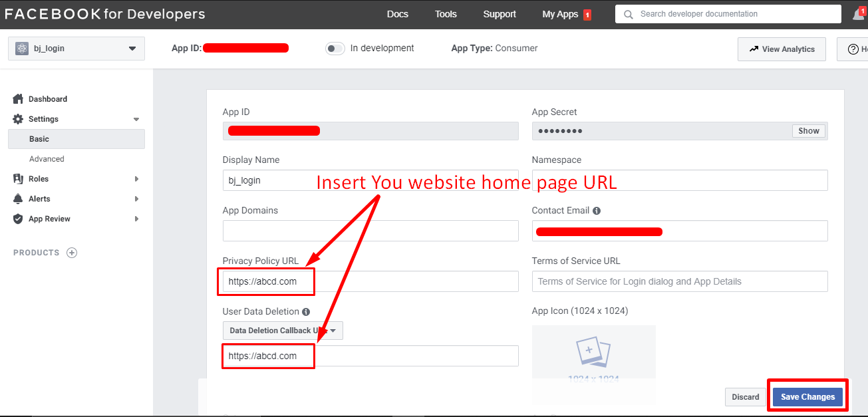The image size is (868, 417).
Task: Click the User Data Deletion info icon
Action: point(305,311)
